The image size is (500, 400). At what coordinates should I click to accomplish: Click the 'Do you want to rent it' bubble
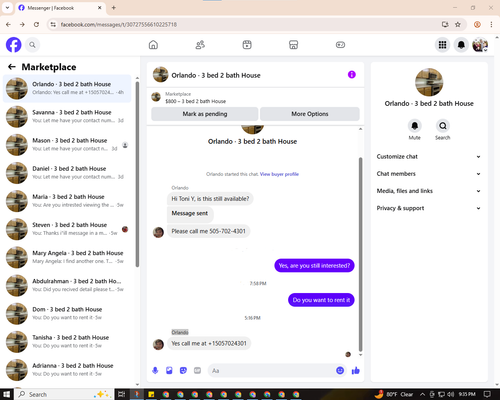coord(321,300)
